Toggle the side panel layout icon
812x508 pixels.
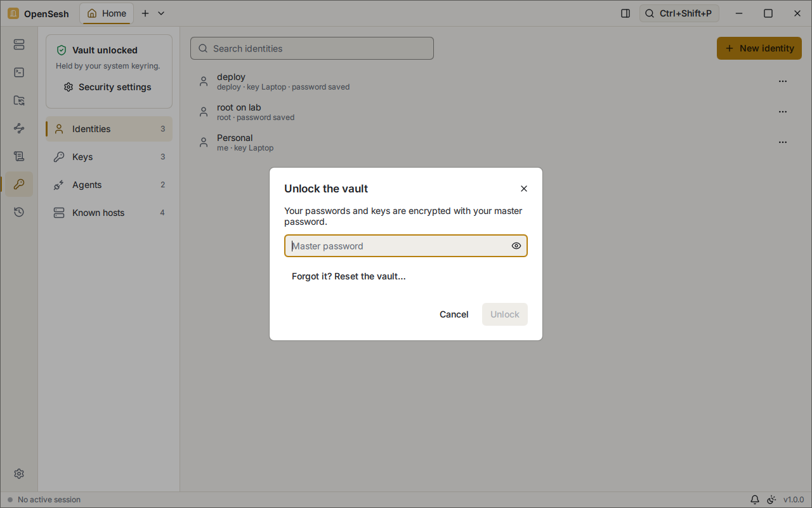625,13
